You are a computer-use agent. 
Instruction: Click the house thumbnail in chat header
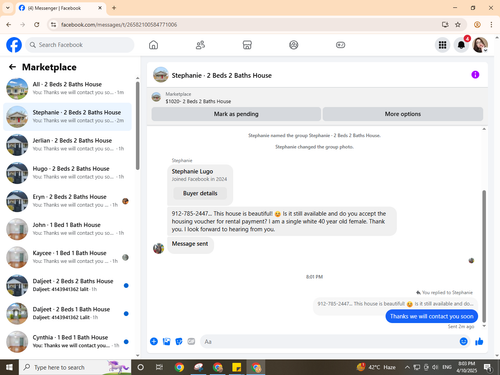[x=161, y=75]
